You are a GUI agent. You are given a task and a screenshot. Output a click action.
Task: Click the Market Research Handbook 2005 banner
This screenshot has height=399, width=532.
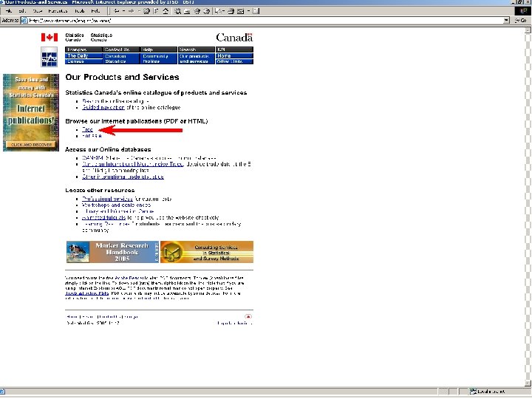pos(112,252)
